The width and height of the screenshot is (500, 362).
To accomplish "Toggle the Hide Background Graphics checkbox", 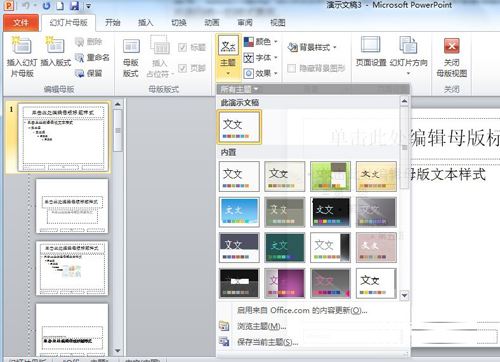I will (x=291, y=68).
